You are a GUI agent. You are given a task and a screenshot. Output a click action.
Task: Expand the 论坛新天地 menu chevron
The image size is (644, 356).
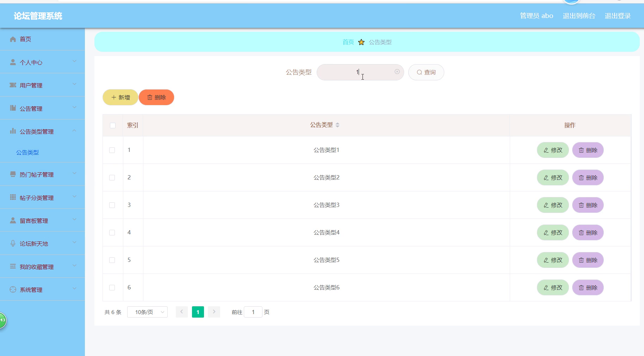pyautogui.click(x=74, y=243)
